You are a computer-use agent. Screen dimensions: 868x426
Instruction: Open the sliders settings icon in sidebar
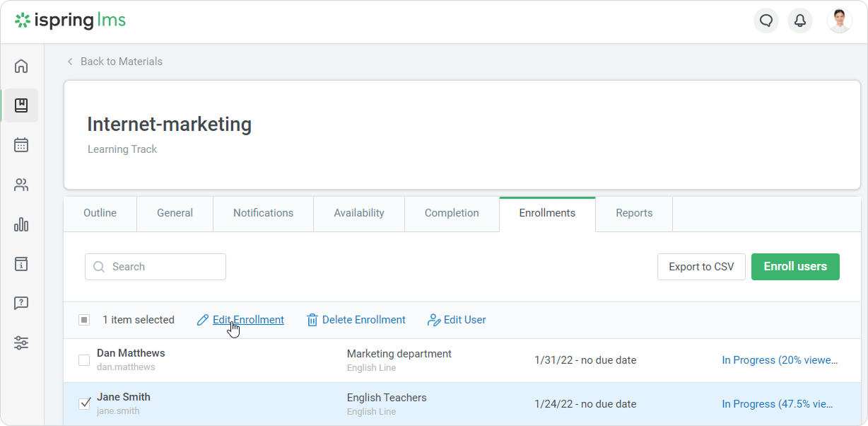(x=21, y=343)
